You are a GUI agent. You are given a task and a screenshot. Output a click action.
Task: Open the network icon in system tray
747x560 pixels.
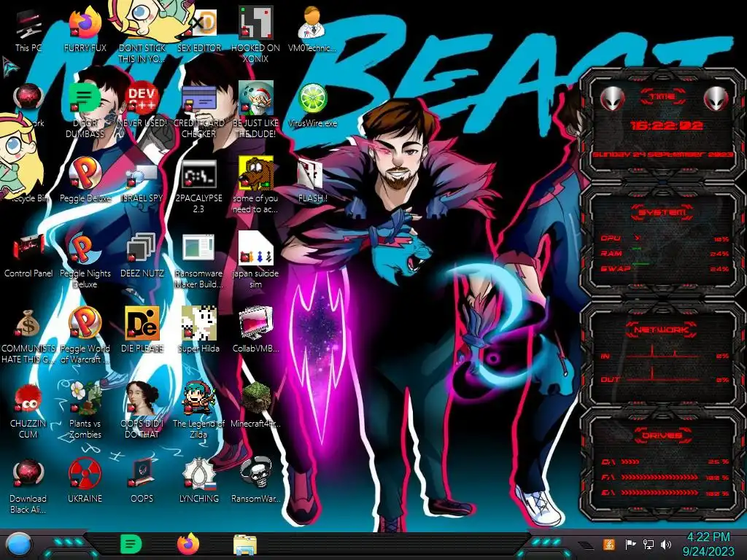pyautogui.click(x=649, y=544)
